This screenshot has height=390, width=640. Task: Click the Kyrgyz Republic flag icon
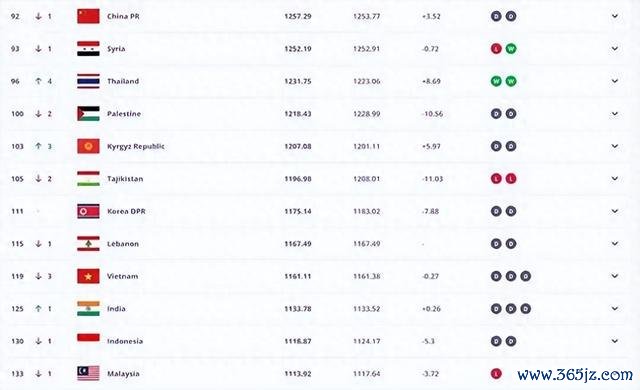(88, 146)
